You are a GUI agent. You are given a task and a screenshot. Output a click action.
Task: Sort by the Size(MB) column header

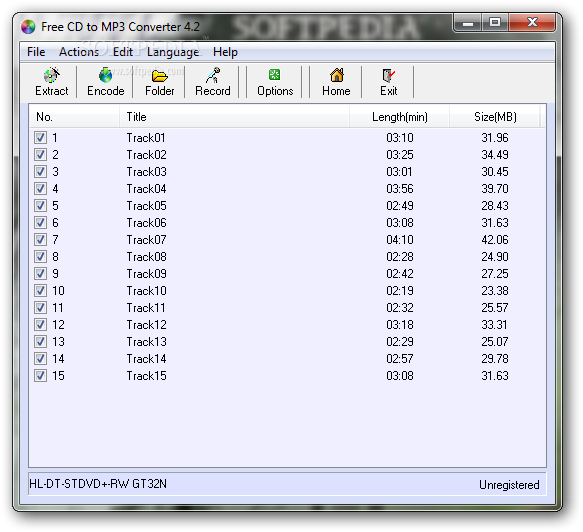tap(495, 117)
